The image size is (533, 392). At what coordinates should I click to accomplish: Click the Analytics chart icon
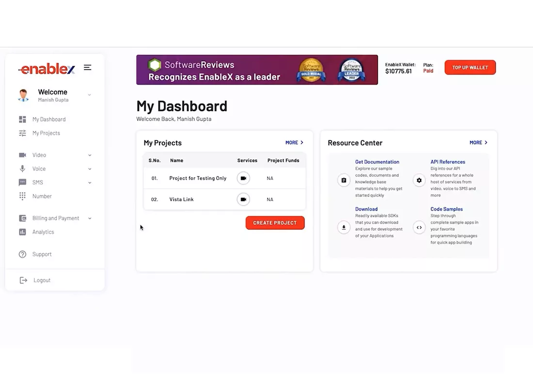[22, 232]
